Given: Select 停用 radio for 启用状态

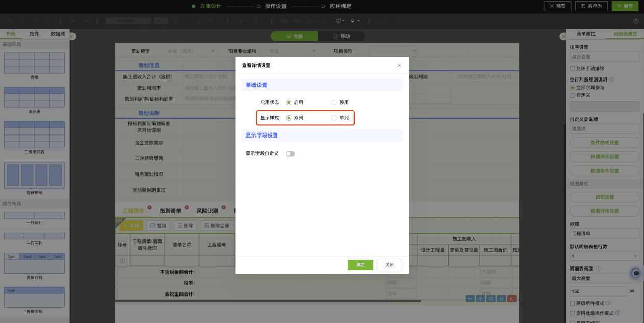Looking at the screenshot, I should [334, 102].
